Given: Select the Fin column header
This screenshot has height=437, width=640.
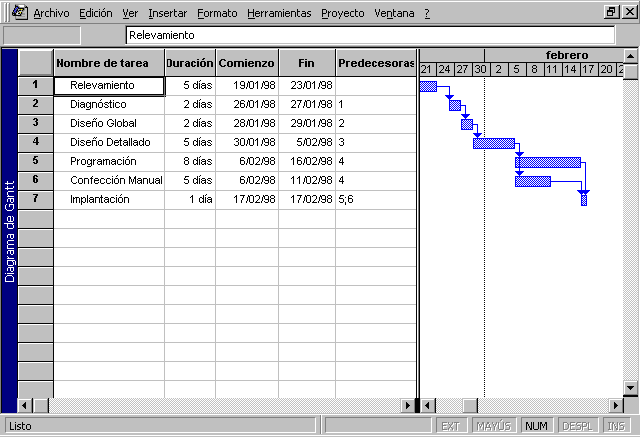Looking at the screenshot, I should click(307, 63).
